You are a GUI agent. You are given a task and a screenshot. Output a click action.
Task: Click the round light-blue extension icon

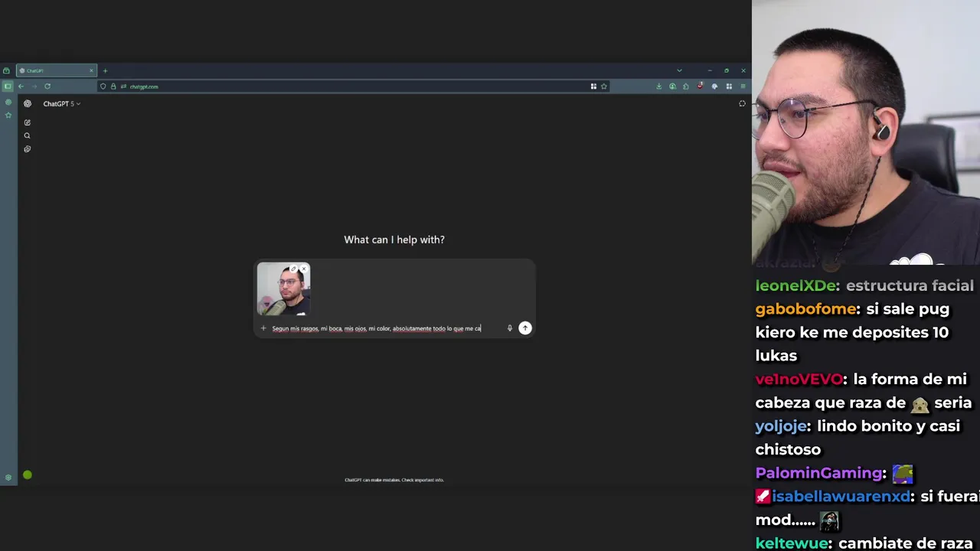[714, 86]
